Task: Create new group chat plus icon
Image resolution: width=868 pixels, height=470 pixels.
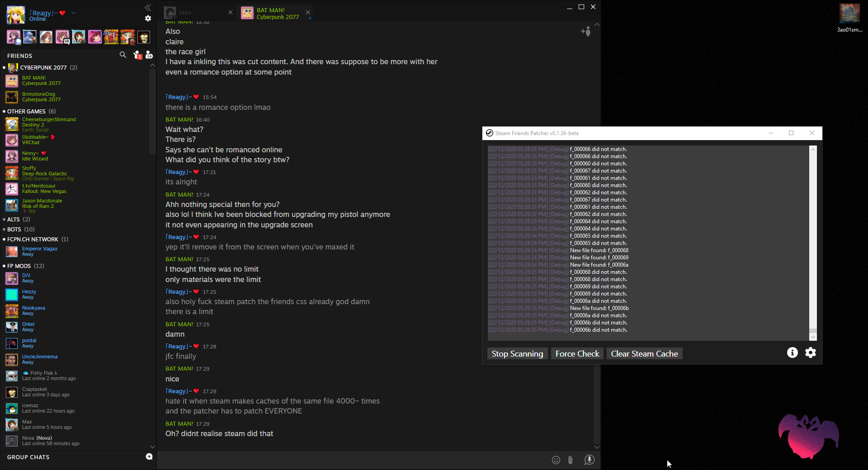Action: coord(149,456)
